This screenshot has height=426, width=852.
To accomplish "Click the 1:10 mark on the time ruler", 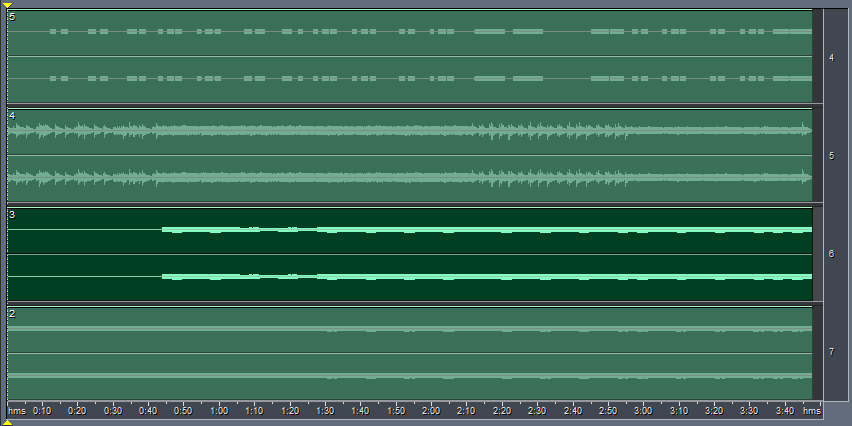I will pos(254,410).
